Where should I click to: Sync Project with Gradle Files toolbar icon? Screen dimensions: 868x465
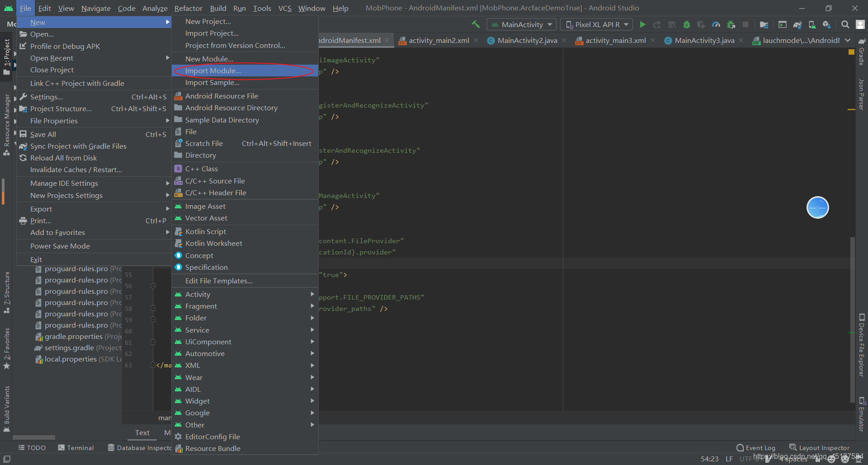pyautogui.click(x=797, y=24)
